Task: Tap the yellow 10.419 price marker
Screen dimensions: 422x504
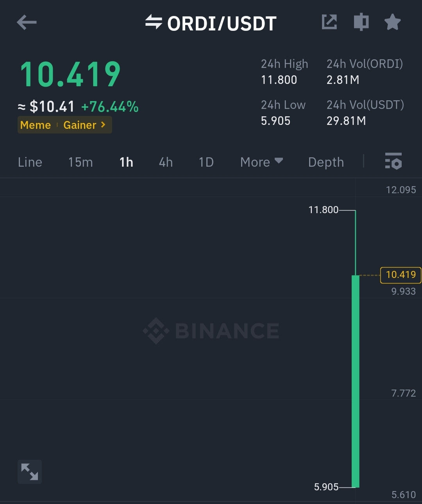Action: [401, 275]
